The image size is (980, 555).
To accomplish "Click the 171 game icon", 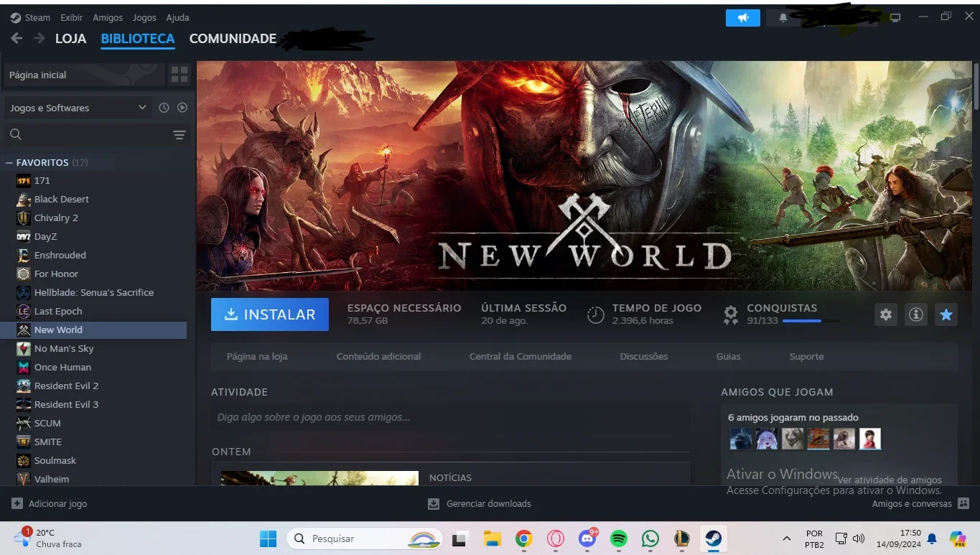I will tap(24, 181).
